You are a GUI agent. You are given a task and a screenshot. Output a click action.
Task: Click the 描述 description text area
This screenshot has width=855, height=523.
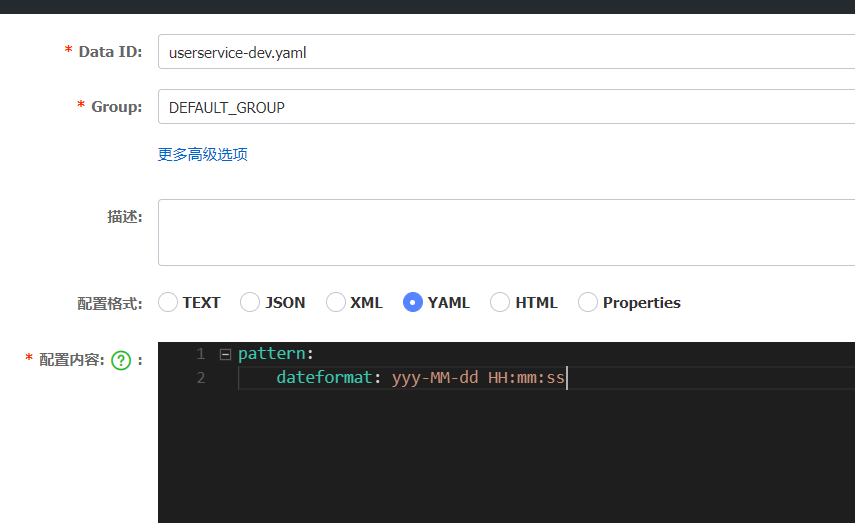pos(507,232)
